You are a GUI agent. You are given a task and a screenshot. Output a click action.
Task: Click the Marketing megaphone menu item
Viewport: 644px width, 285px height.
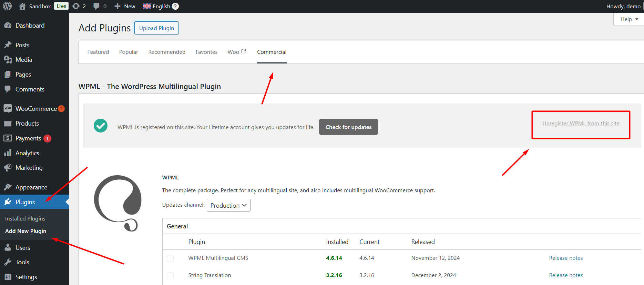[29, 168]
